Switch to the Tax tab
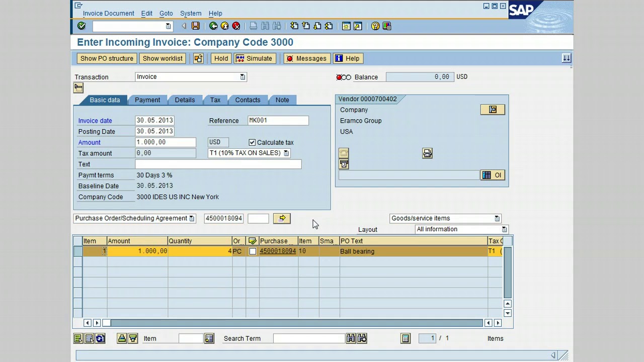Image resolution: width=644 pixels, height=362 pixels. (x=215, y=100)
